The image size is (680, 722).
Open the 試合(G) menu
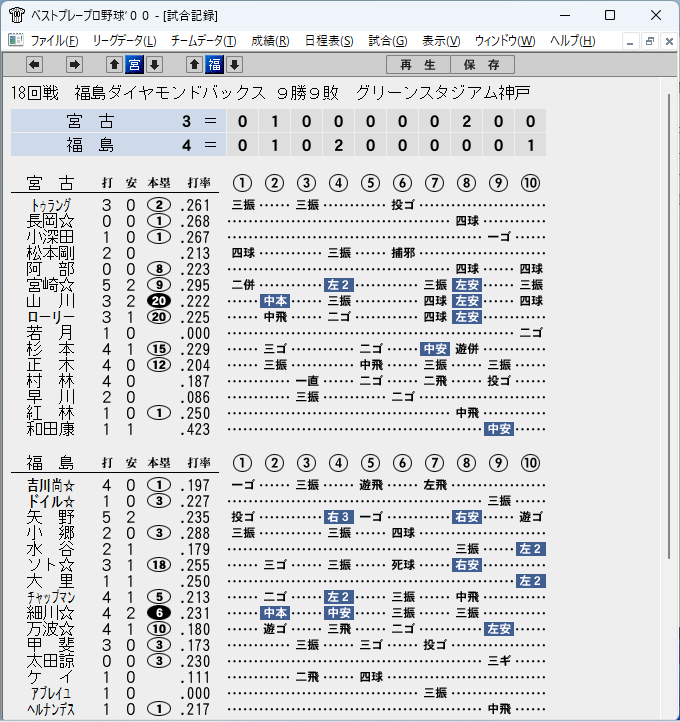click(x=388, y=41)
